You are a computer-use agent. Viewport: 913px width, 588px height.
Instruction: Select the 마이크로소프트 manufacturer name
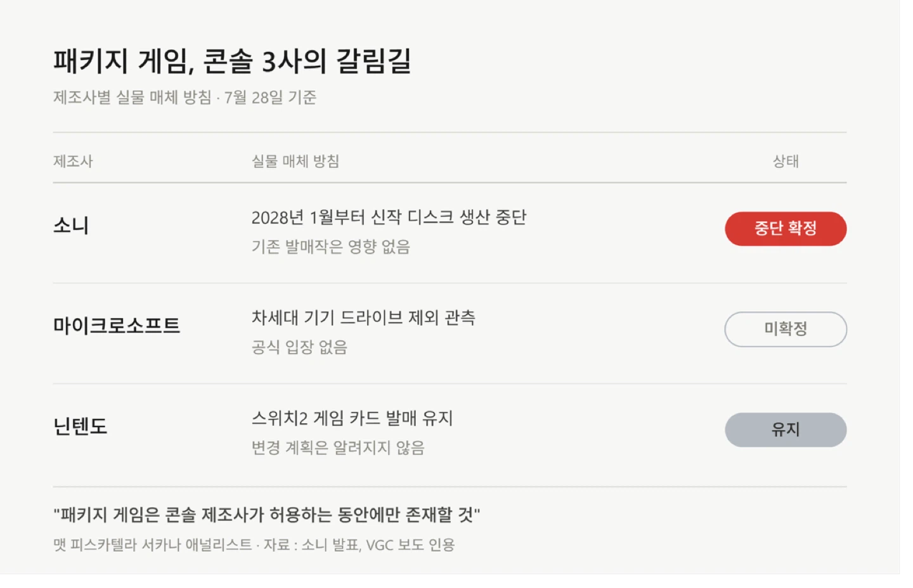(x=117, y=326)
